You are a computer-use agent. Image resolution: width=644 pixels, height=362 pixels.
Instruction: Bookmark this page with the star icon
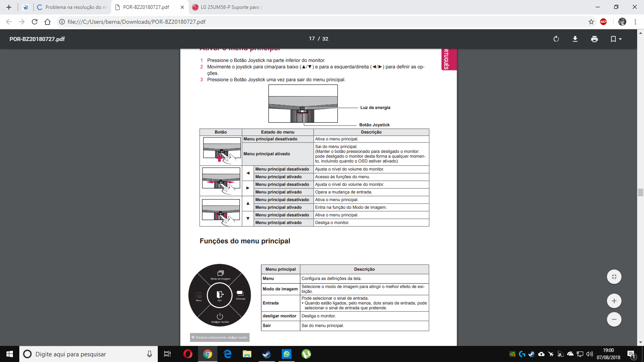click(x=591, y=22)
